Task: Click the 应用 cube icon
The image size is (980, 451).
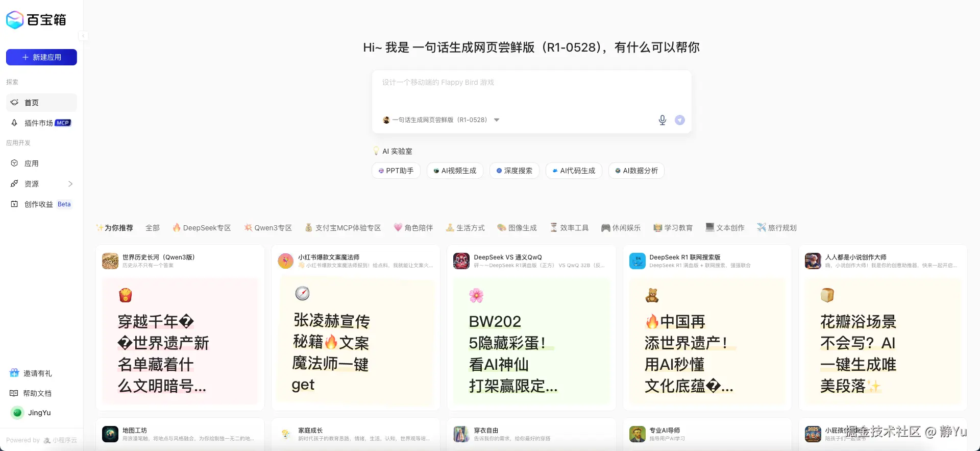Action: [14, 163]
